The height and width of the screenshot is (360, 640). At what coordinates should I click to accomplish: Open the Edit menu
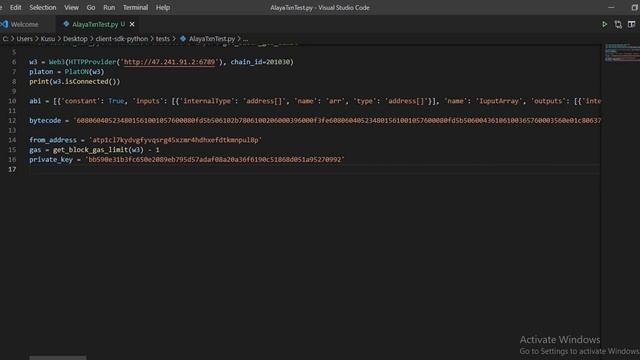coord(16,7)
